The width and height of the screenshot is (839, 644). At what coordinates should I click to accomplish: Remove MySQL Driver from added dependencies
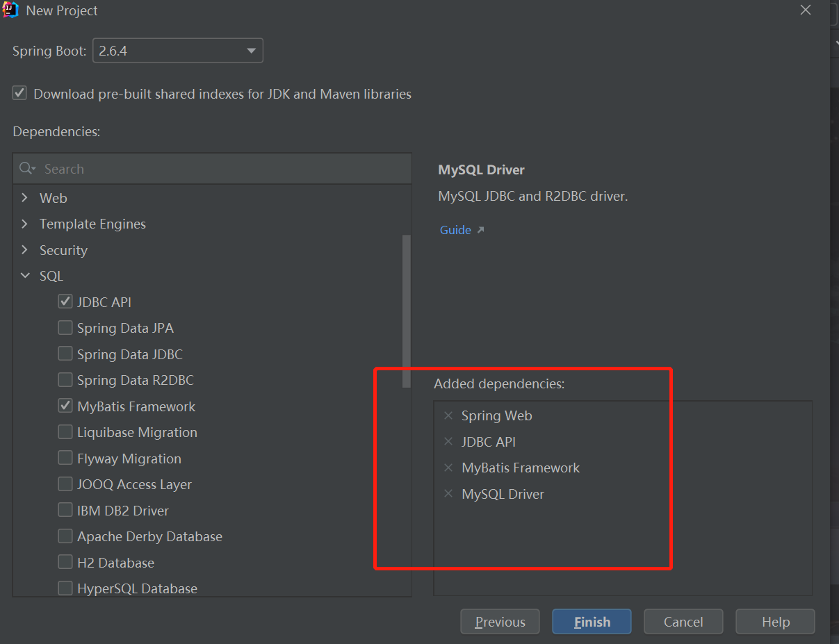click(x=448, y=494)
